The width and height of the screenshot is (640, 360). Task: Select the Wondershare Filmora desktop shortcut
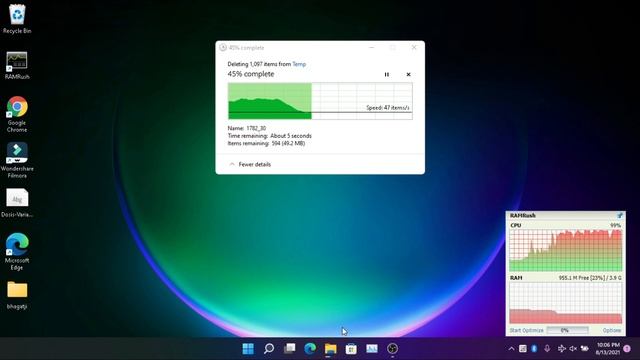coord(17,160)
